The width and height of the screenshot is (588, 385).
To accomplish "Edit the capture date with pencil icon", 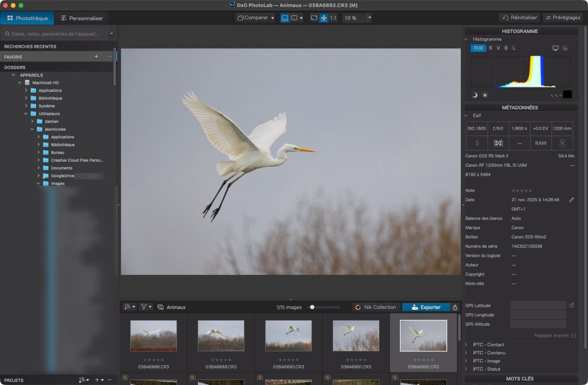I will click(571, 200).
